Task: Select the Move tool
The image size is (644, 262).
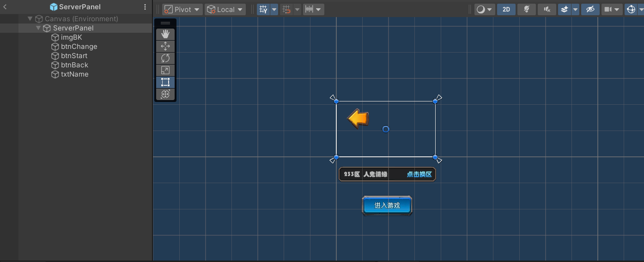Action: coord(165,46)
